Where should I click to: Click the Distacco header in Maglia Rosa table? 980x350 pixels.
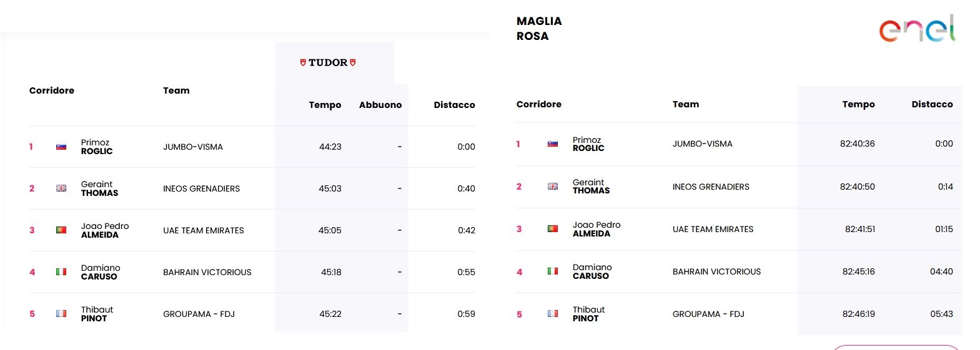[932, 104]
